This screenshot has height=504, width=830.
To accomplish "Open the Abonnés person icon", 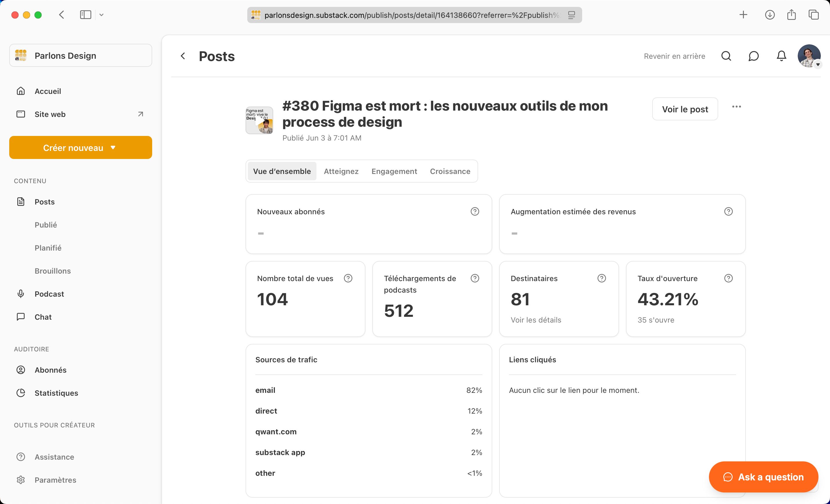I will pyautogui.click(x=21, y=370).
